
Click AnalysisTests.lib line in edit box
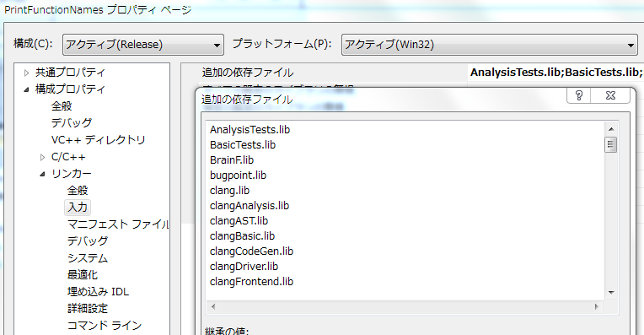click(x=250, y=130)
